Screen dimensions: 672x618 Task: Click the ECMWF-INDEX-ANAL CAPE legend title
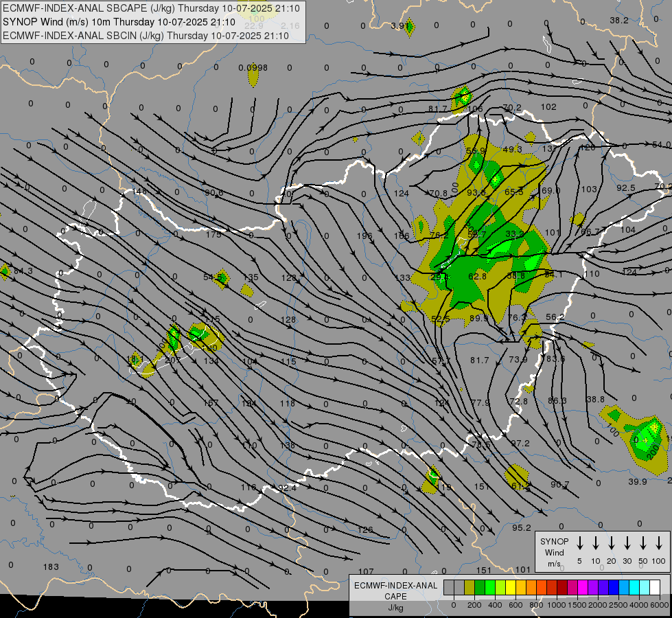(x=395, y=596)
